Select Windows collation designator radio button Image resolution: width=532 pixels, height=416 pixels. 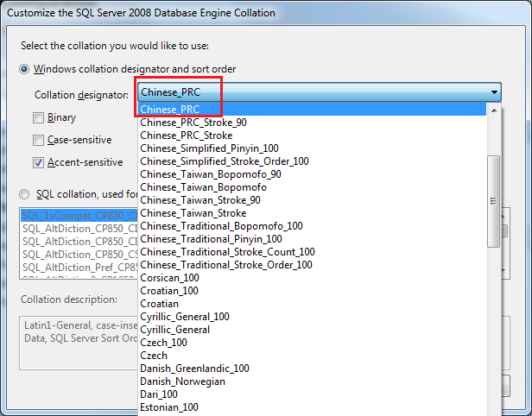tap(24, 70)
